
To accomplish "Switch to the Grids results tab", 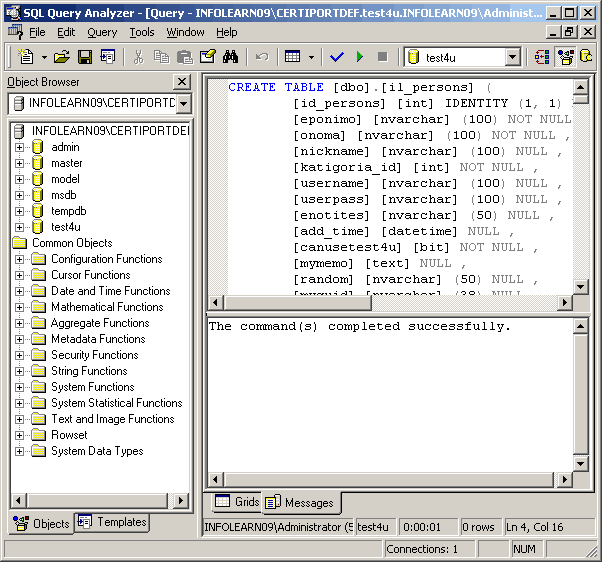I will point(237,501).
